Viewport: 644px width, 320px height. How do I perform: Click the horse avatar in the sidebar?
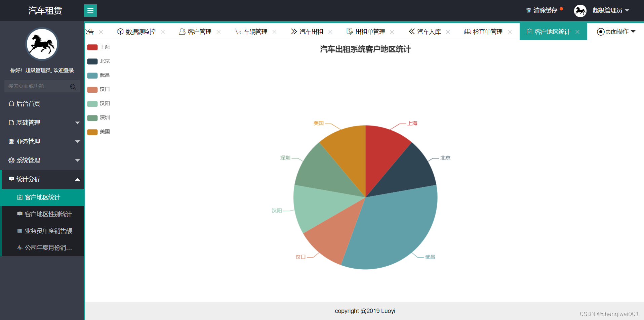(x=42, y=44)
